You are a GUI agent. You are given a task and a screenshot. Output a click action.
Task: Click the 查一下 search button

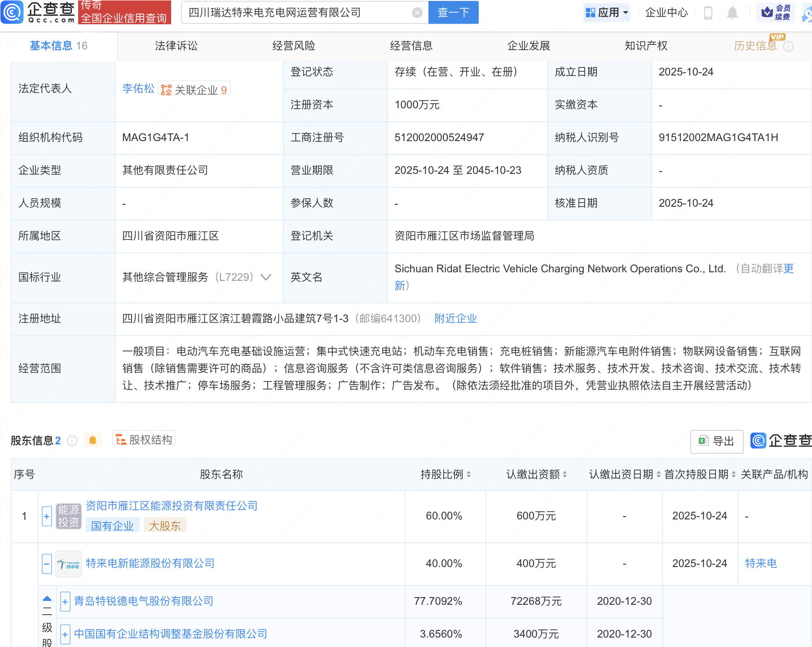click(453, 13)
